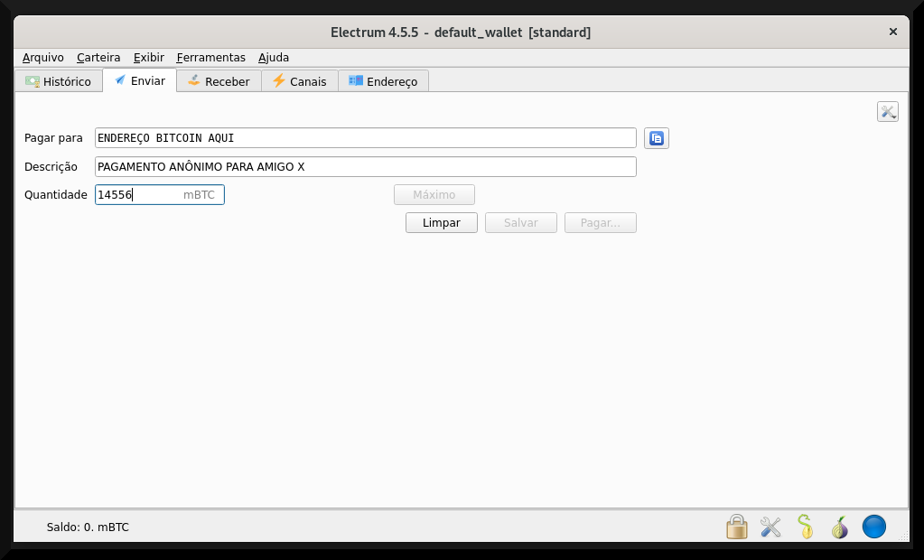924x560 pixels.
Task: Focus the Pagar para address field
Action: [366, 138]
